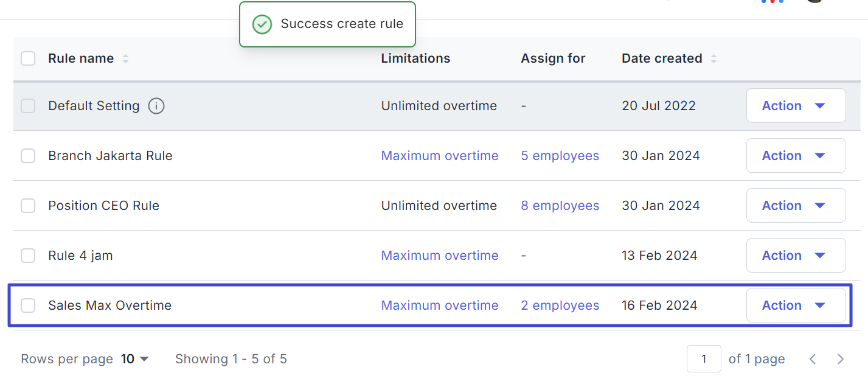Select the header select-all checkbox
Viewport: 868px width, 384px height.
28,58
